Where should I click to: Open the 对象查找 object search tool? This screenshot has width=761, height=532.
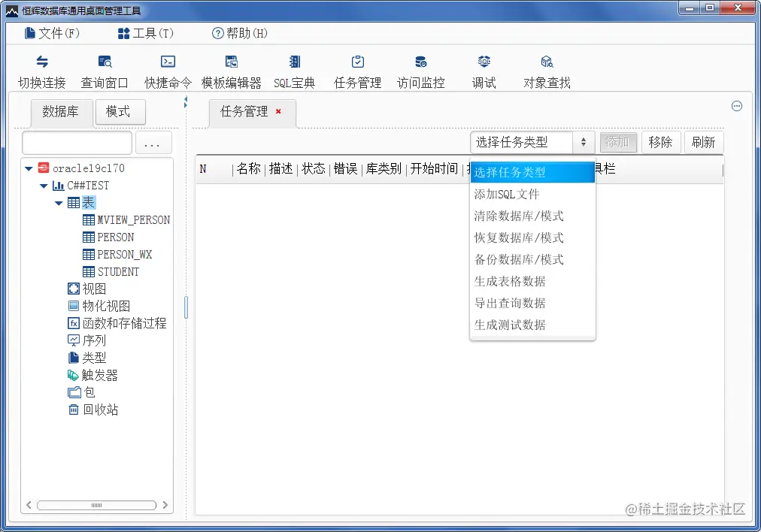point(547,62)
